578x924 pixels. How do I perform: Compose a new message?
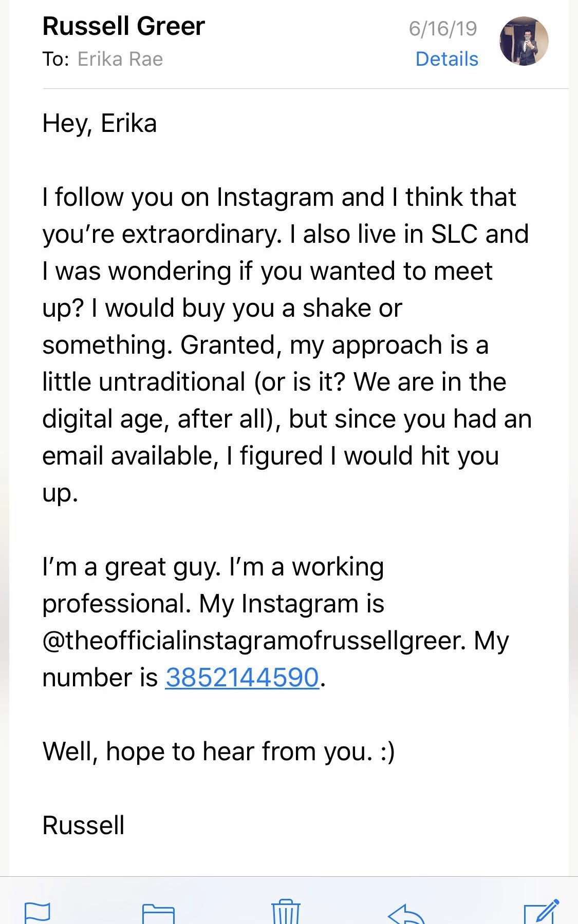pyautogui.click(x=541, y=912)
